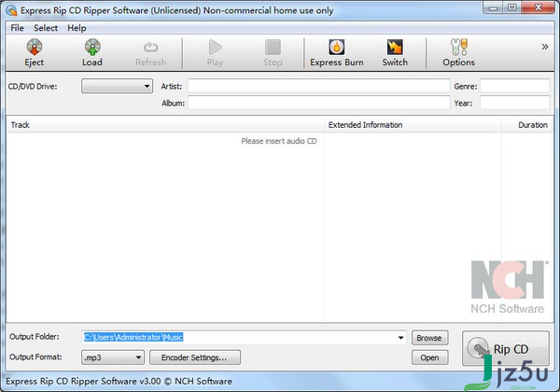Click the Browse button
The width and height of the screenshot is (560, 392).
(x=429, y=338)
